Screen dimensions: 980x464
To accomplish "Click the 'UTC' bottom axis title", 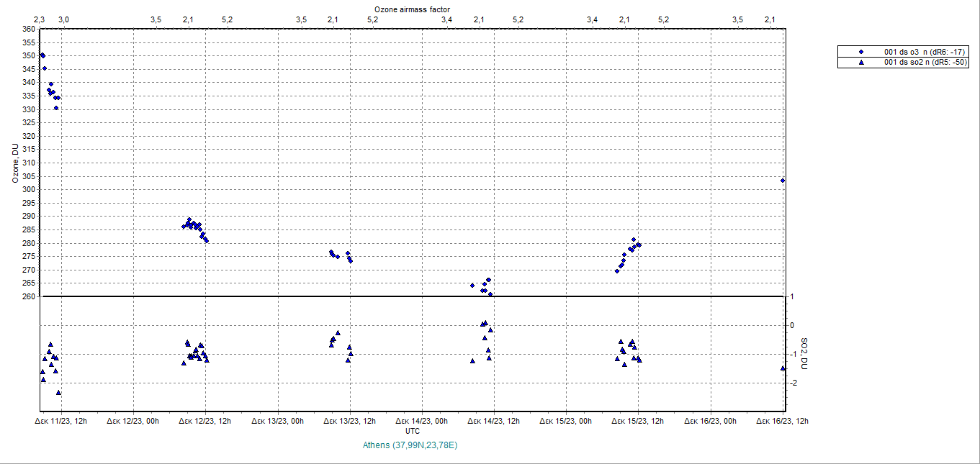I will 413,431.
